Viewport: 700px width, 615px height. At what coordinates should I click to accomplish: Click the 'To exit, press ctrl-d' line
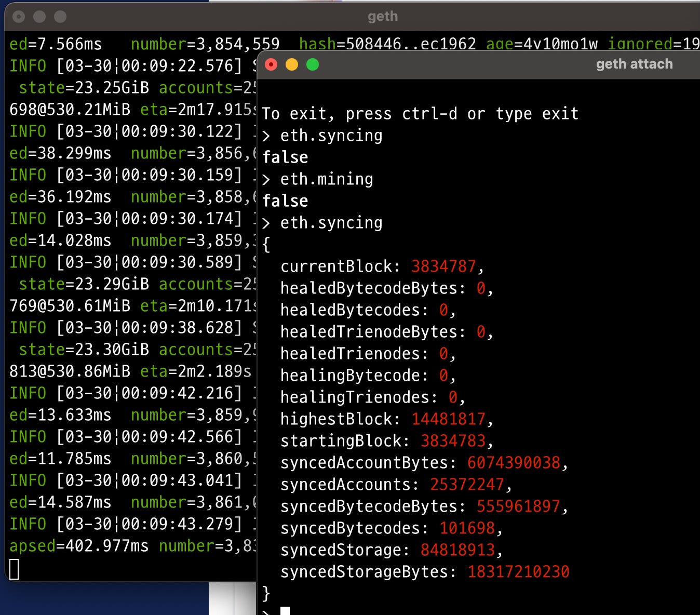pyautogui.click(x=420, y=113)
